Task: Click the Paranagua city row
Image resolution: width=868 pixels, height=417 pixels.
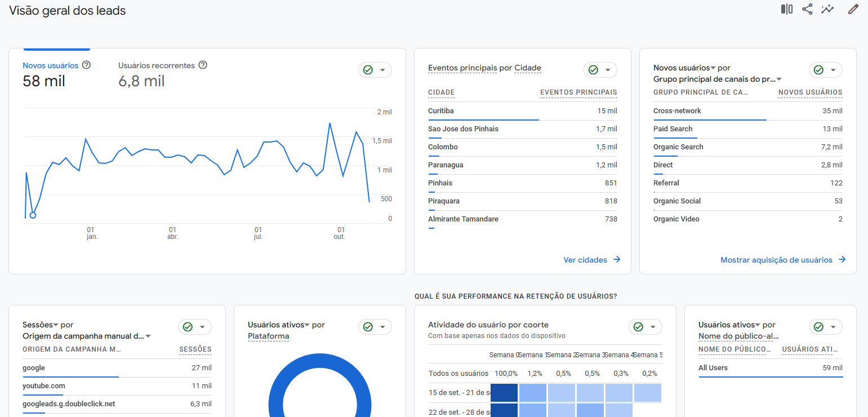Action: pos(523,165)
